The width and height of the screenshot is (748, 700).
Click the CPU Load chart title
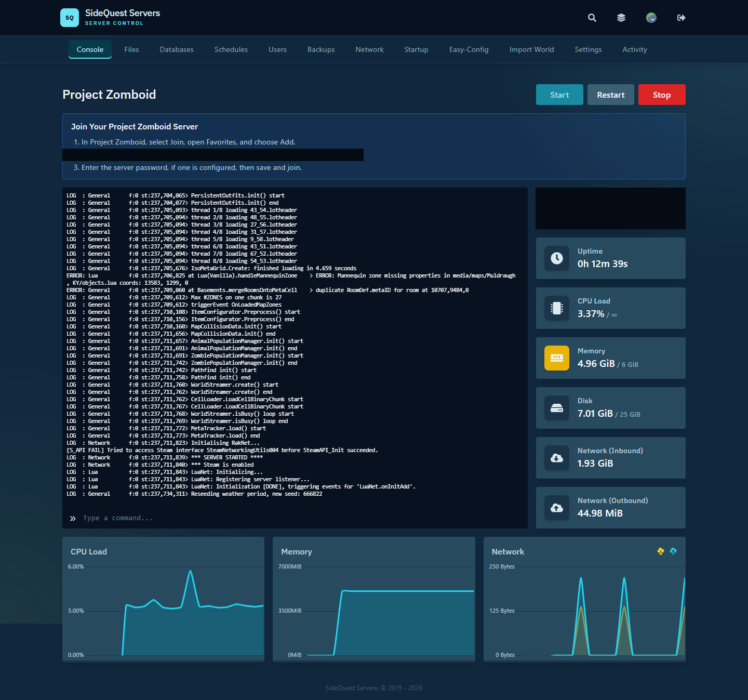pos(89,552)
